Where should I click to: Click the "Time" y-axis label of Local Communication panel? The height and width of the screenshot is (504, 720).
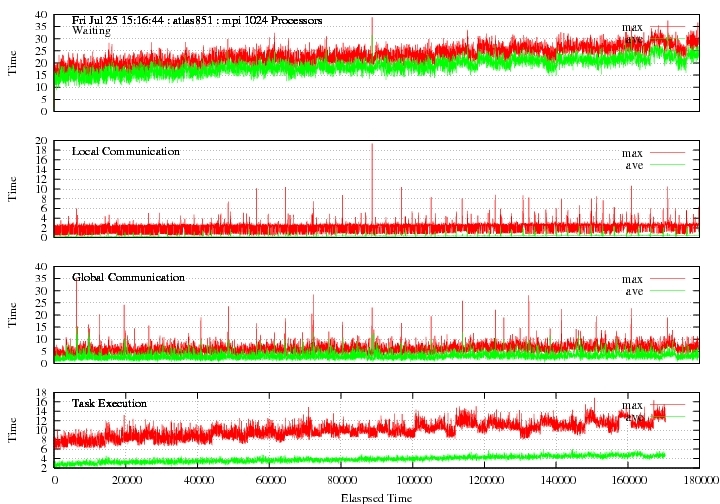pyautogui.click(x=12, y=189)
